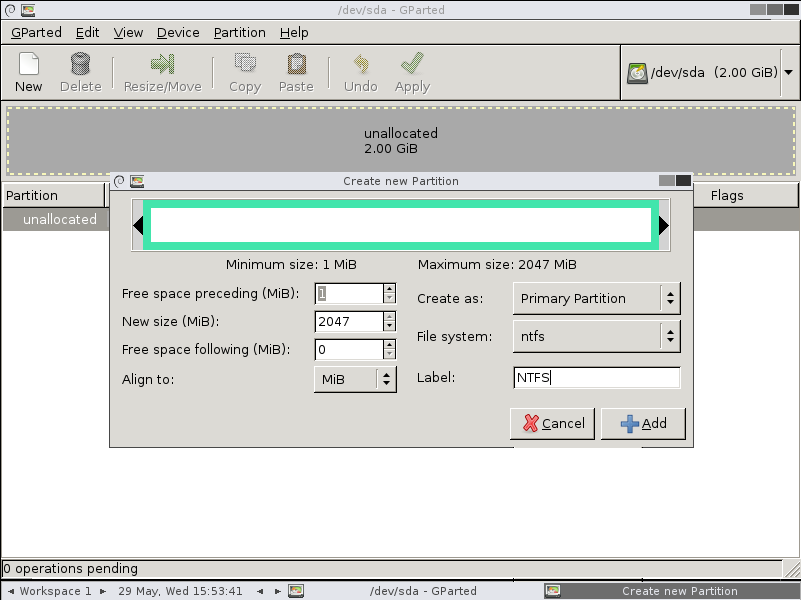This screenshot has height=600, width=801.
Task: Click the Add button in dialog
Action: coord(643,423)
